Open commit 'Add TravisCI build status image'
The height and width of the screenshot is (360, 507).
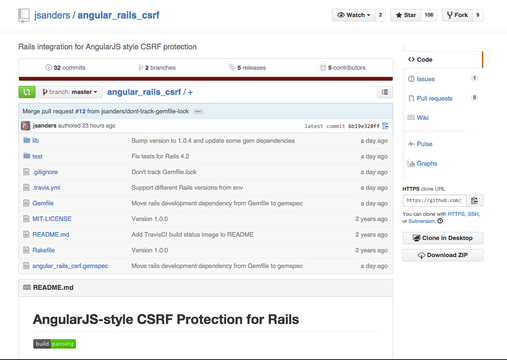pyautogui.click(x=192, y=235)
